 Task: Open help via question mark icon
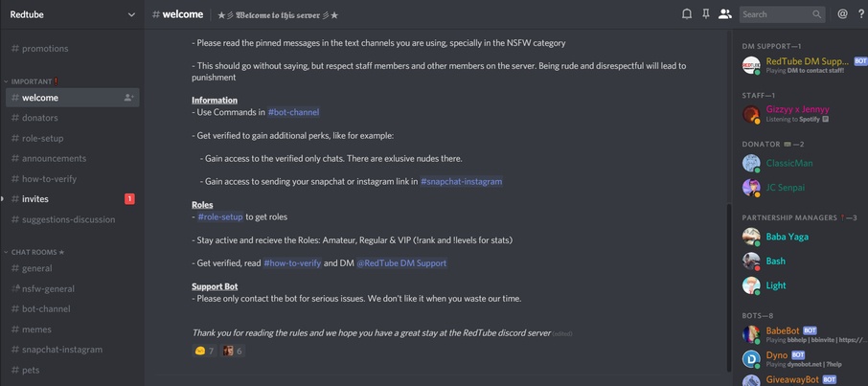point(861,14)
